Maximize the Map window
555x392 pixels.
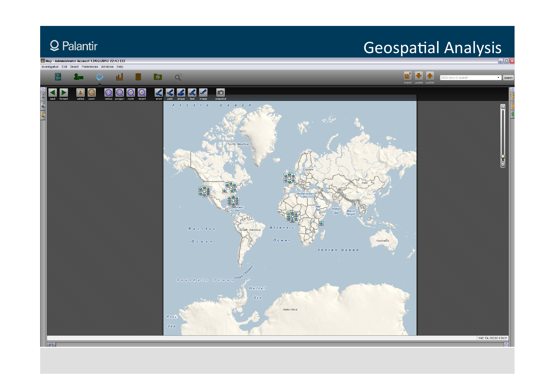click(x=506, y=61)
